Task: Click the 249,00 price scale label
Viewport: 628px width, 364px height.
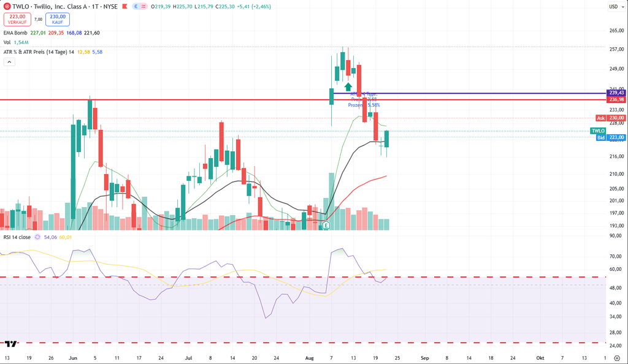Action: pyautogui.click(x=617, y=69)
